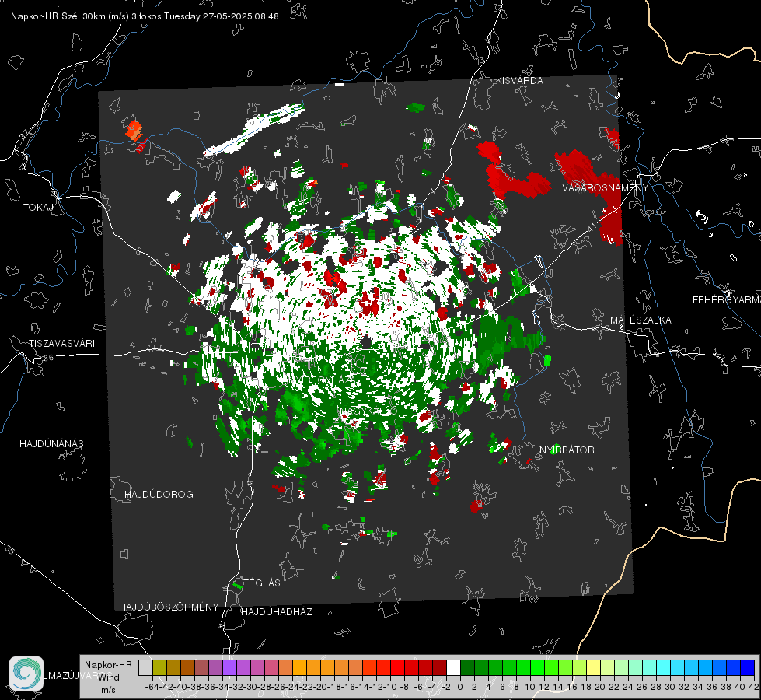Click the HAJDÚHADHÁZ town label

pyautogui.click(x=277, y=611)
